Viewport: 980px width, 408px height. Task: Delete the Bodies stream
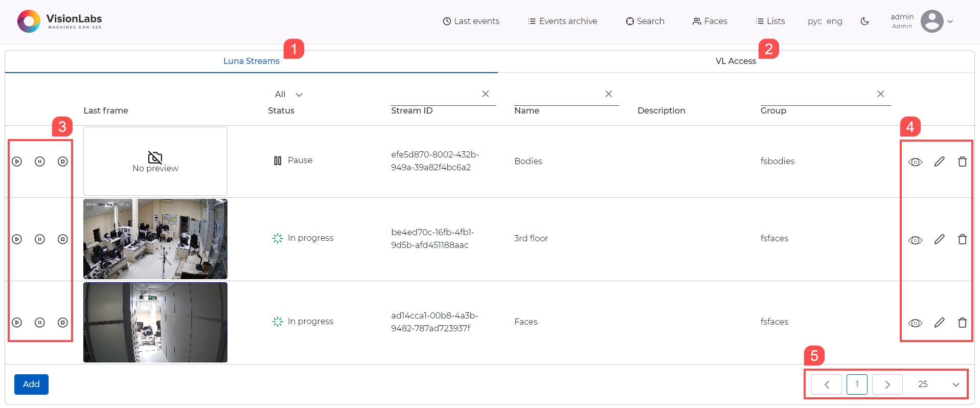(962, 162)
